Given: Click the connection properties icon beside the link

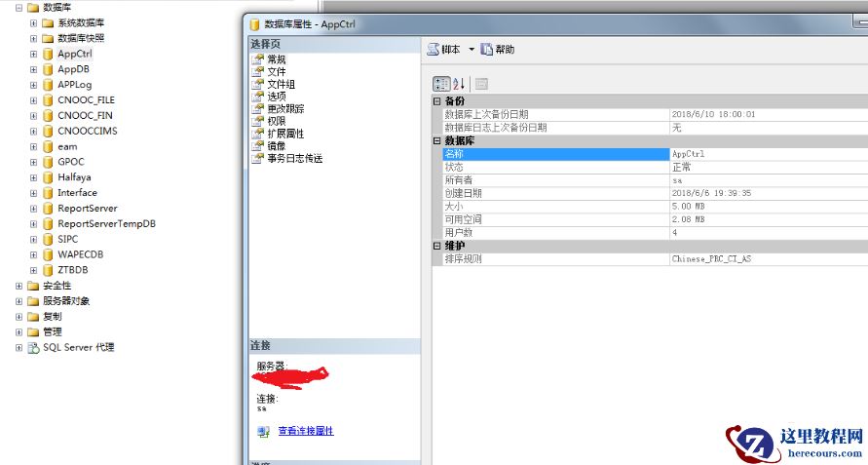Looking at the screenshot, I should click(x=263, y=431).
